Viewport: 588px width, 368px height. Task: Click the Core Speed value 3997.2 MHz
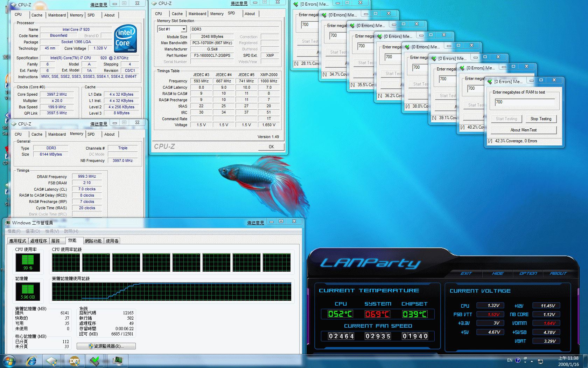point(57,94)
